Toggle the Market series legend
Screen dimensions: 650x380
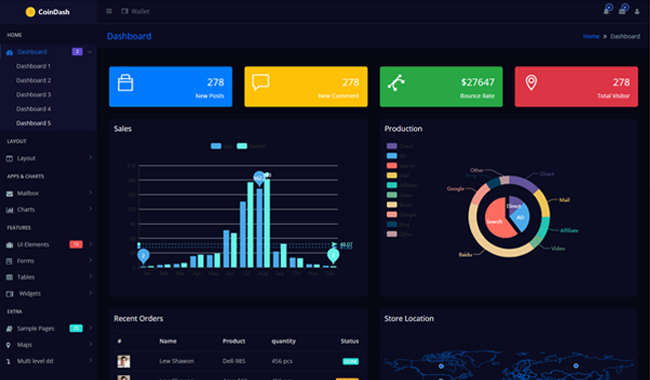tap(251, 146)
